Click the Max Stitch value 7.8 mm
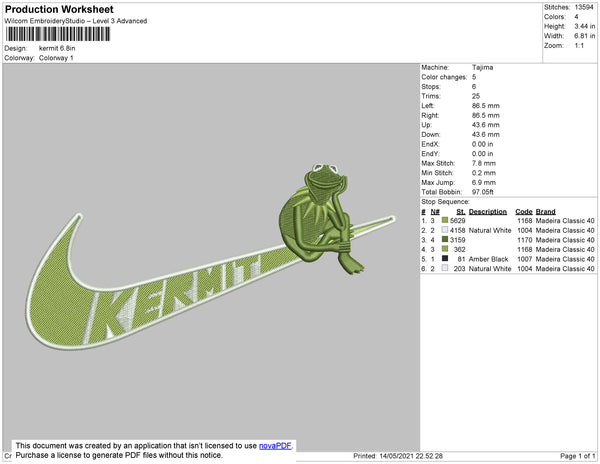This screenshot has width=600, height=464. point(483,163)
